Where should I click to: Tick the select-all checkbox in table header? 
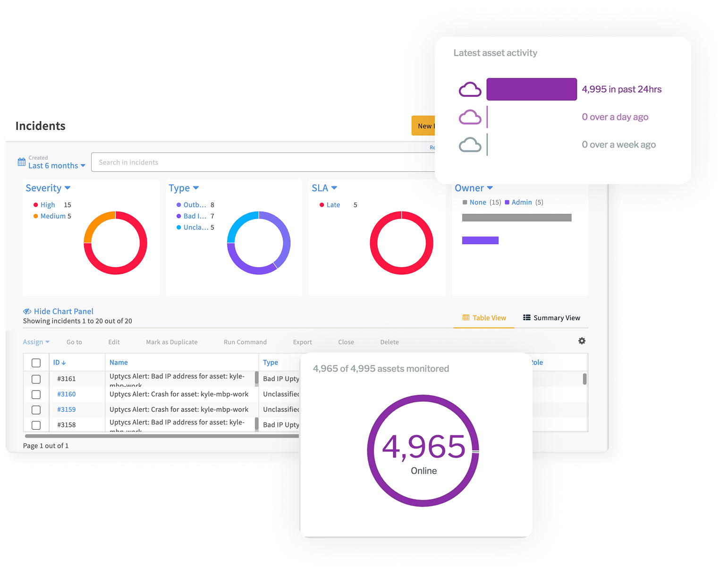click(36, 363)
